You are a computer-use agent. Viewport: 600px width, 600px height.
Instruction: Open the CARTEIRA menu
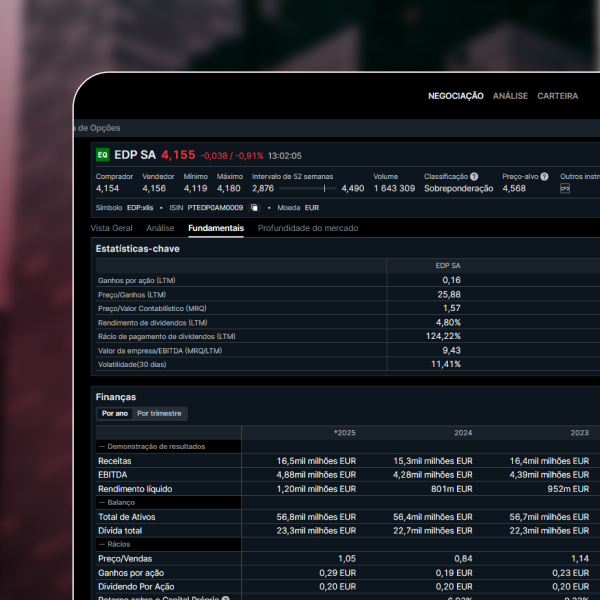coord(558,96)
